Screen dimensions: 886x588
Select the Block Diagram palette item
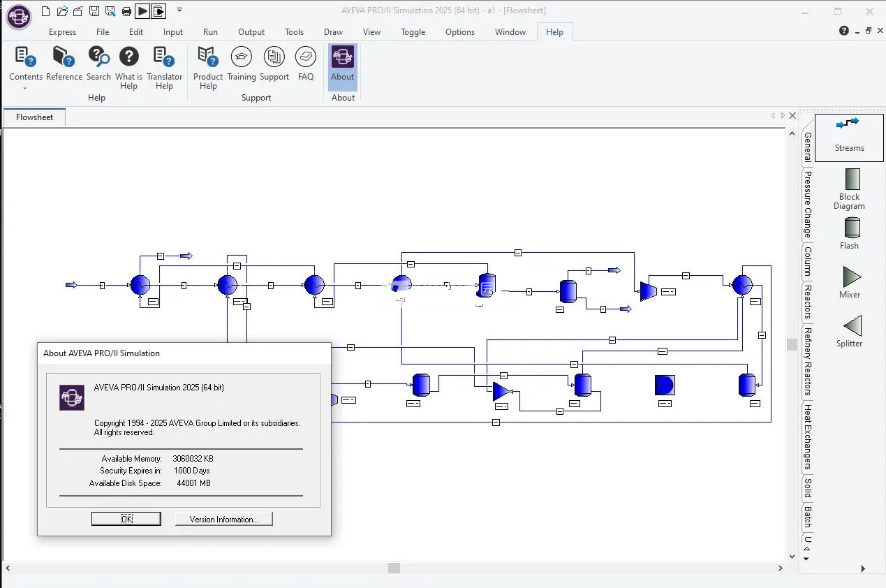849,189
